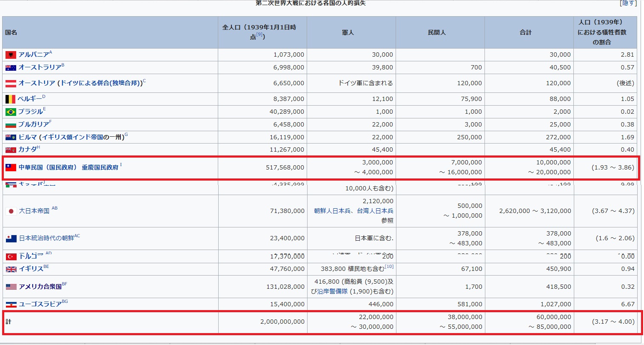644x345 pixels.
Task: Open footnote 10 beside 植民地も含む
Action: (389, 267)
